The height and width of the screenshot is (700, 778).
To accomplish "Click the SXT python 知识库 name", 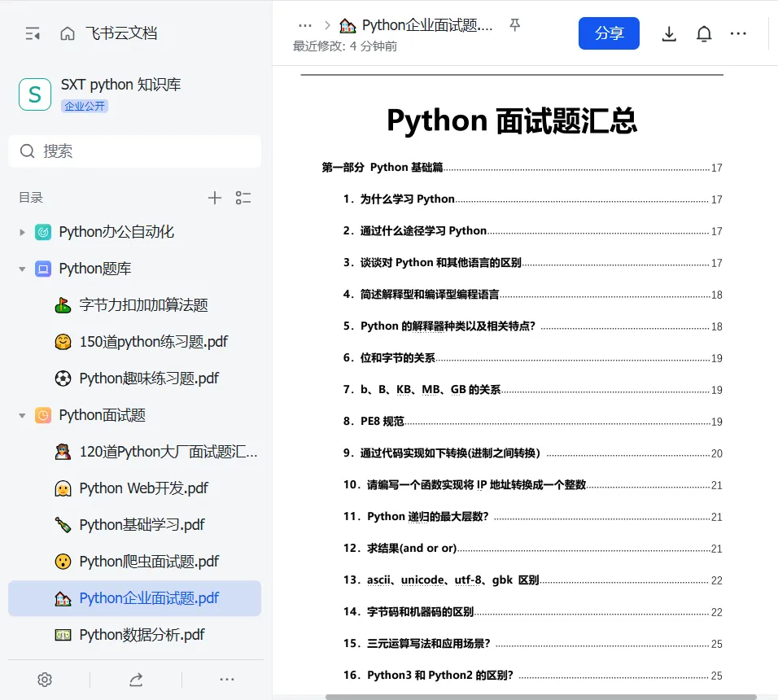I will pos(120,85).
